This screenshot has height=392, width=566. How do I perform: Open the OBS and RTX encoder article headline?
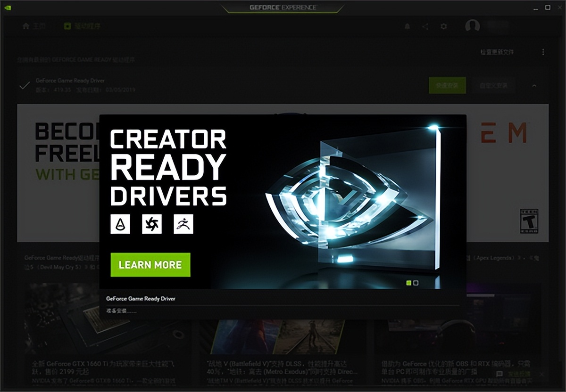click(457, 367)
